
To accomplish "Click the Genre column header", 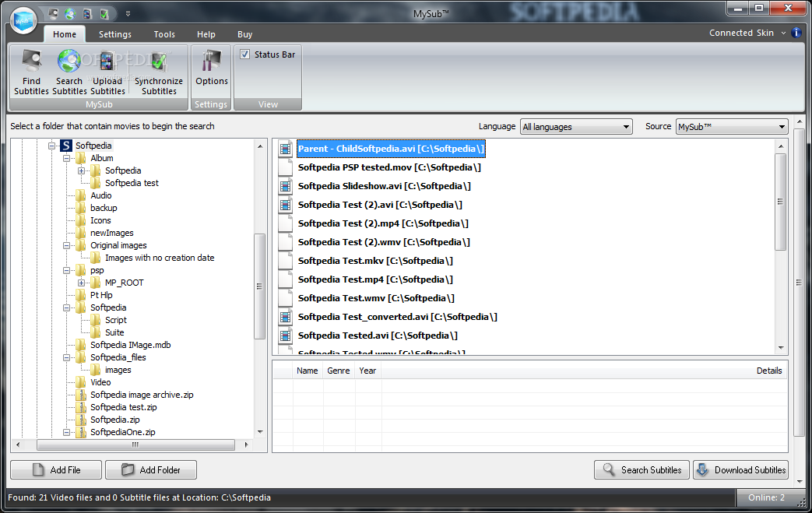I will click(x=339, y=371).
